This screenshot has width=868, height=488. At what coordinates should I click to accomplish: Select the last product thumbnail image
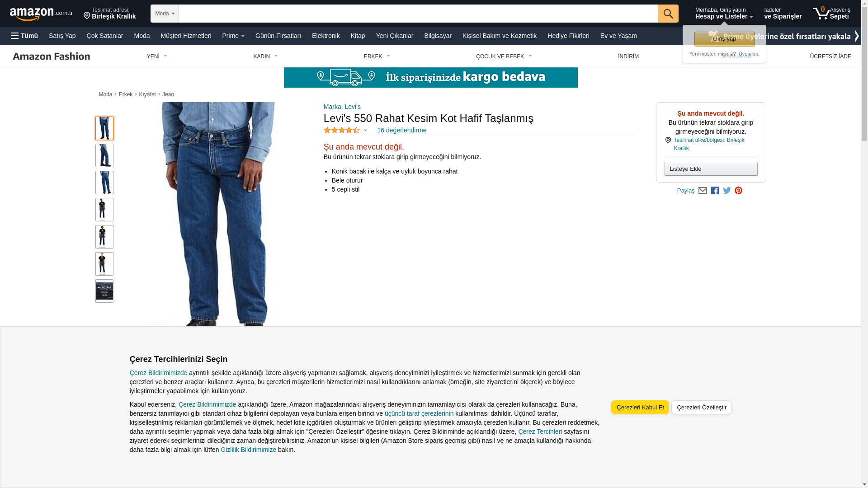pos(104,291)
